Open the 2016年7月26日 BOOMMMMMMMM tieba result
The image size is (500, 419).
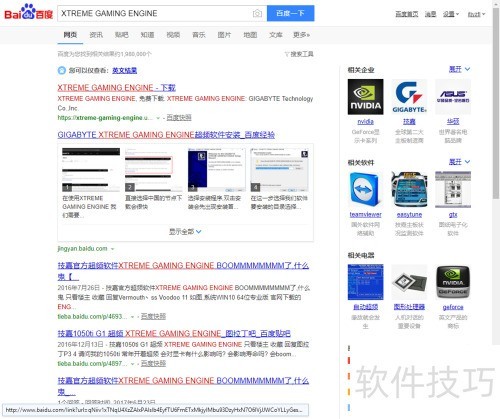coord(183,271)
